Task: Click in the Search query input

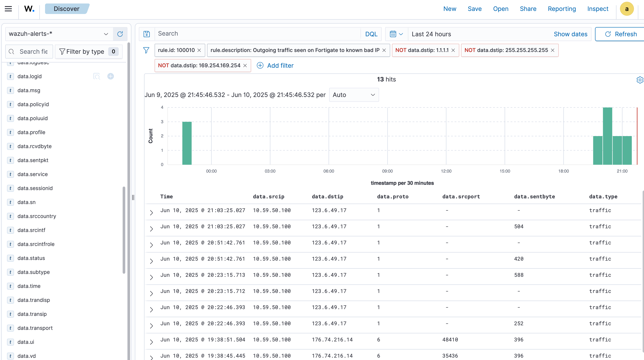Action: (x=258, y=34)
